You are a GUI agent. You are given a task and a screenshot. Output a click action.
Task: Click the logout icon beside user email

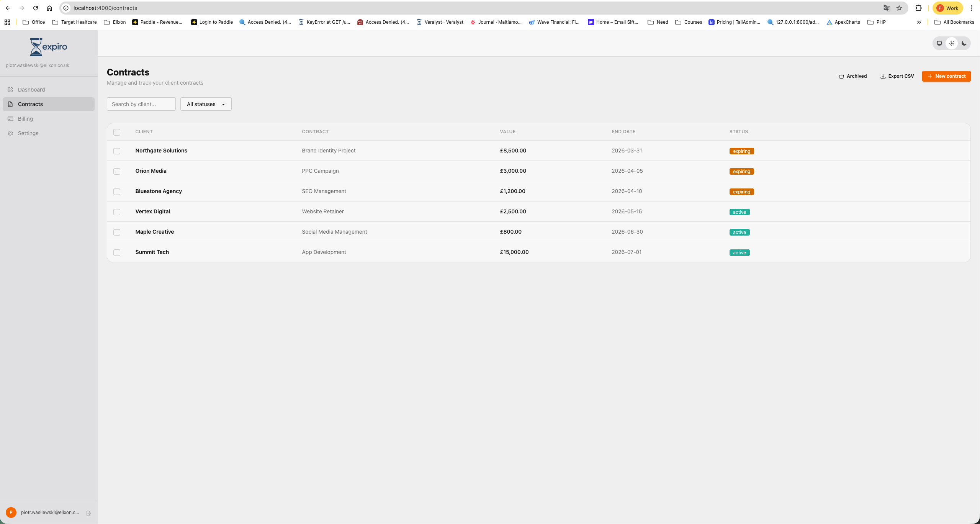click(88, 513)
